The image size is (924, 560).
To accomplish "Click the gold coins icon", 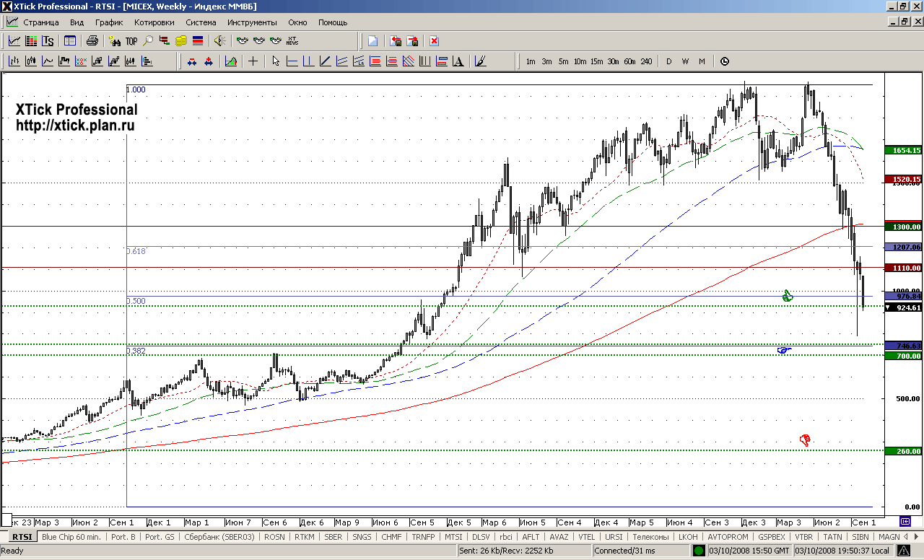I will (x=180, y=40).
